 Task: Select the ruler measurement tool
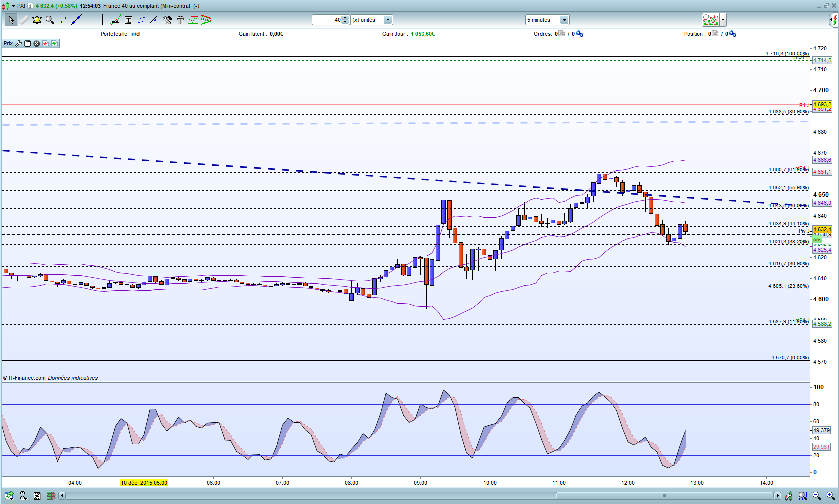tap(23, 20)
